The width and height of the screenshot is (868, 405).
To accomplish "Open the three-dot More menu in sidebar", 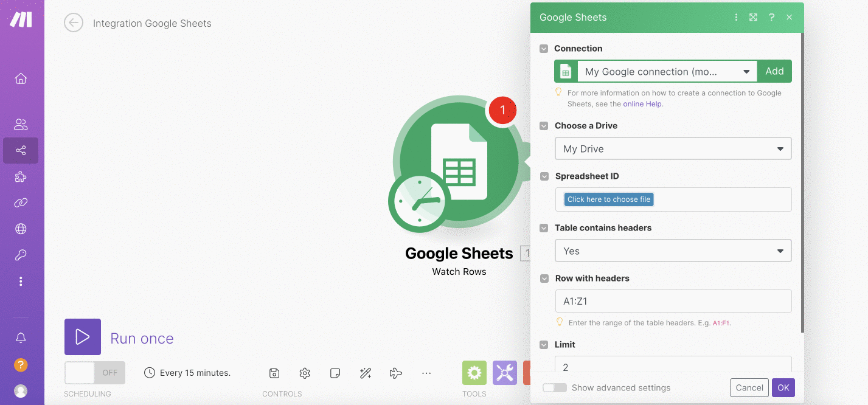I will [21, 282].
